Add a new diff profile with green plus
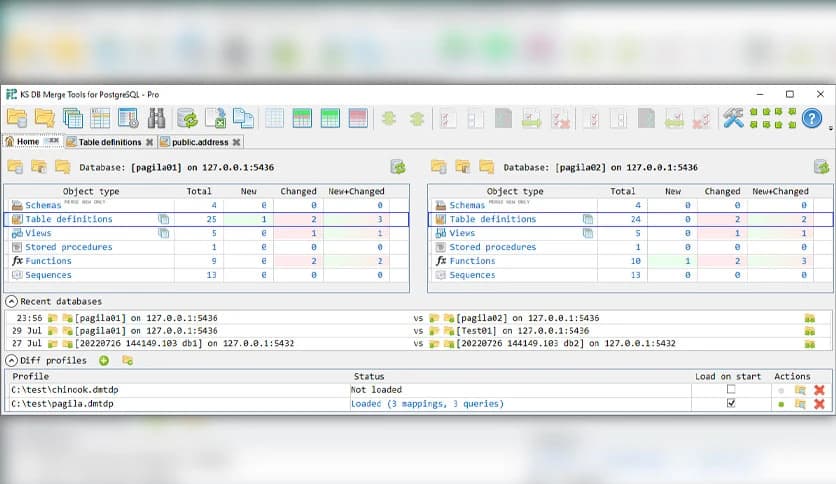Image resolution: width=836 pixels, height=484 pixels. [104, 361]
